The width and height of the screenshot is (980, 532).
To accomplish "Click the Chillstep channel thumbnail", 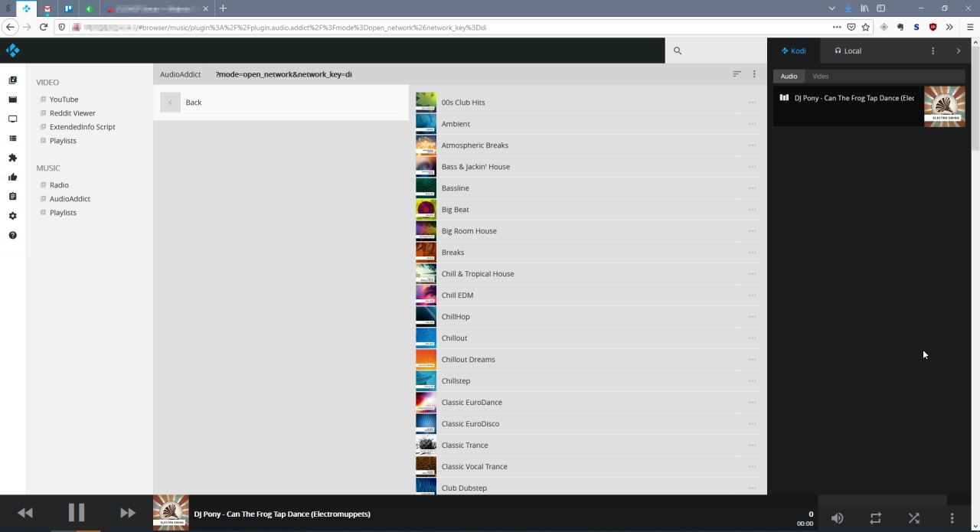I will [x=426, y=381].
